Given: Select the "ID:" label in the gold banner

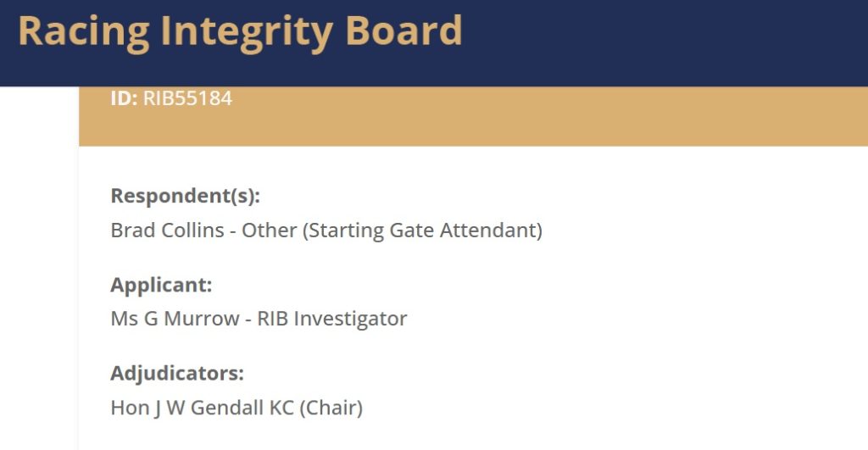Looking at the screenshot, I should (x=124, y=98).
